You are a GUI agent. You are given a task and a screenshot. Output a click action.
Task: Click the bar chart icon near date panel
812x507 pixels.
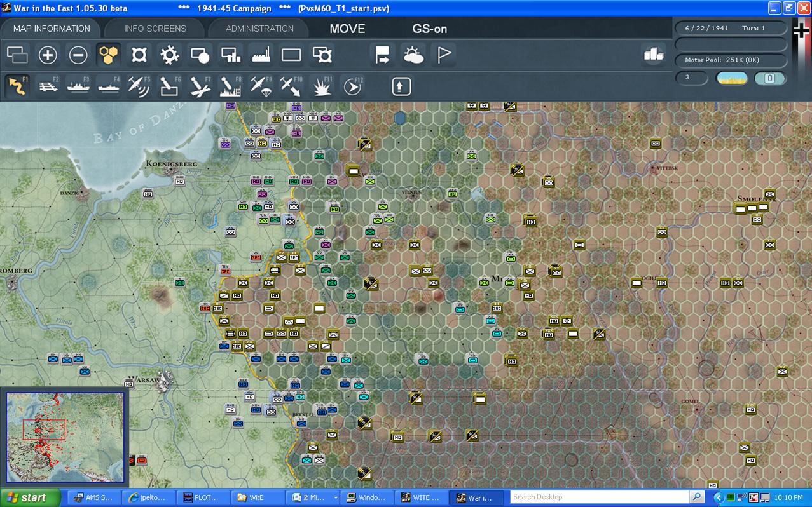click(x=654, y=55)
